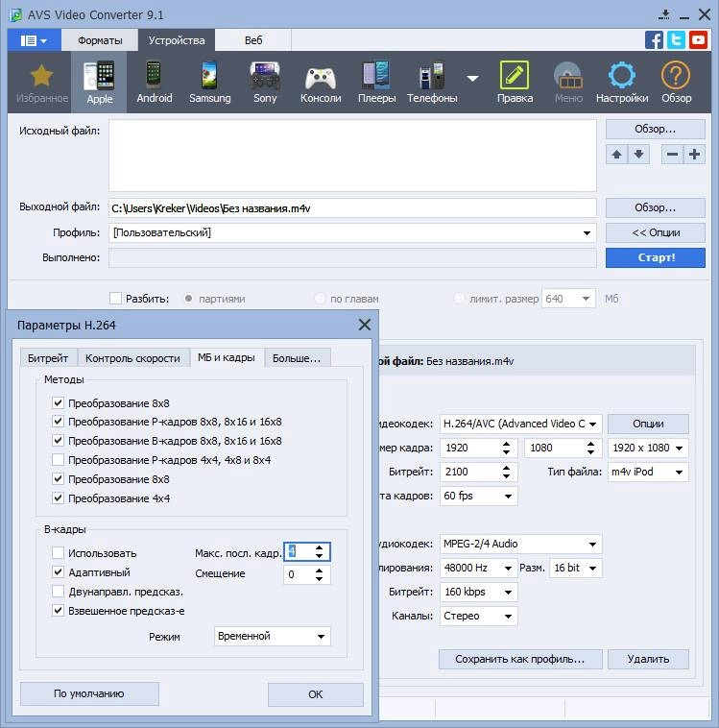Click the Старт! button
The width and height of the screenshot is (719, 728).
coord(656,257)
